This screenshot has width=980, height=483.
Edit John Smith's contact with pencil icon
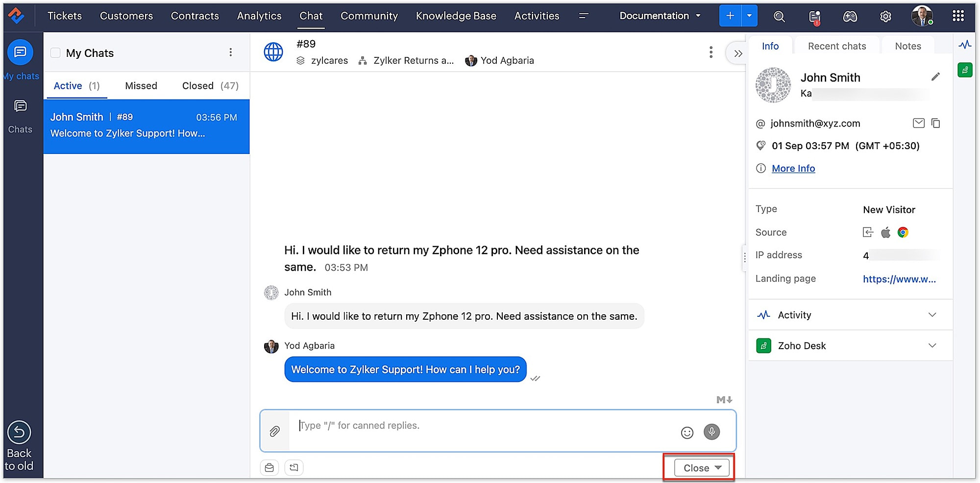pos(935,77)
